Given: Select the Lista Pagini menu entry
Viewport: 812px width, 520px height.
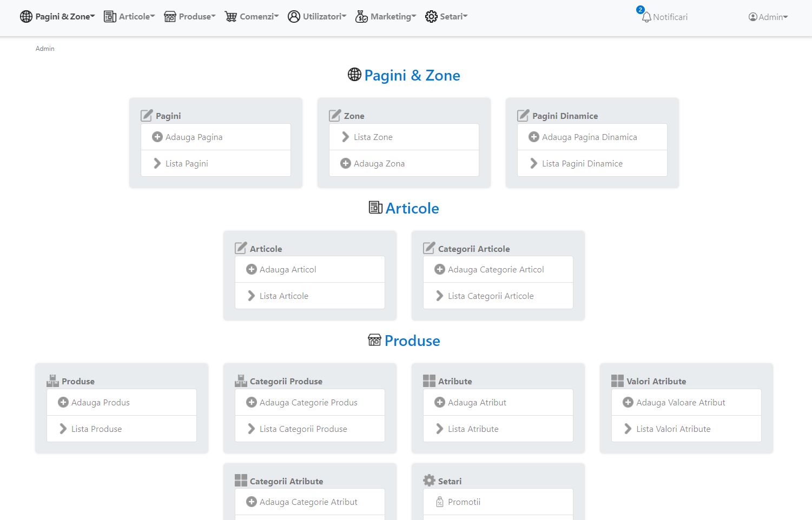Looking at the screenshot, I should click(x=216, y=163).
